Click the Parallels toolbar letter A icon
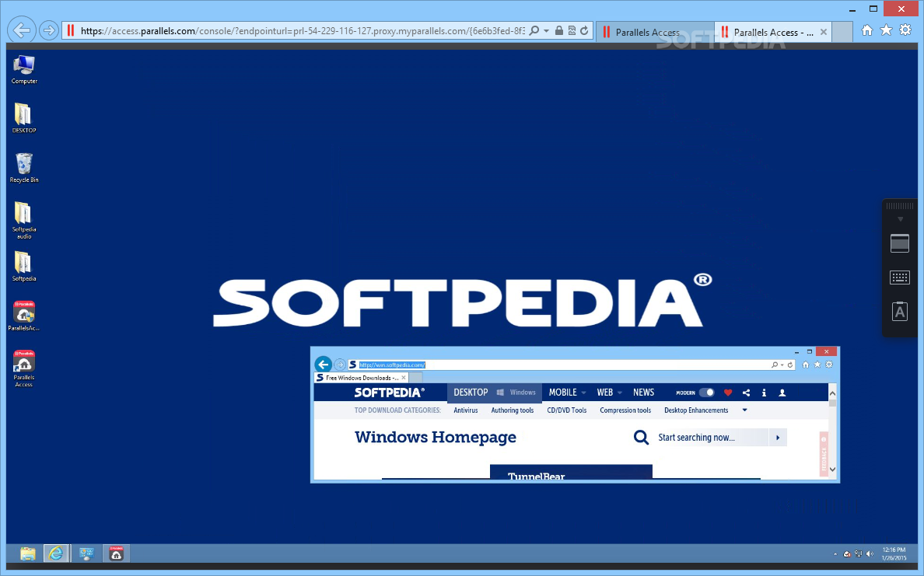This screenshot has width=924, height=576. coord(900,312)
